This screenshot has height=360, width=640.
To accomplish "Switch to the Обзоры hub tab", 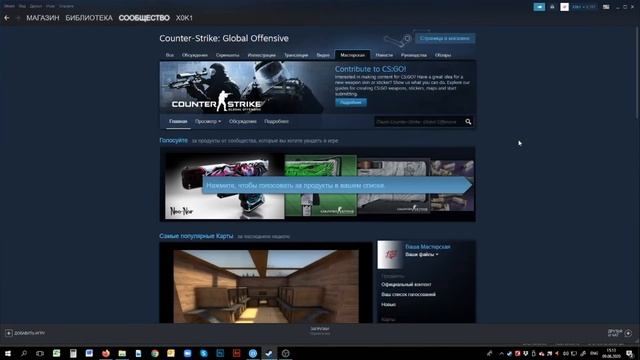I will [x=443, y=55].
